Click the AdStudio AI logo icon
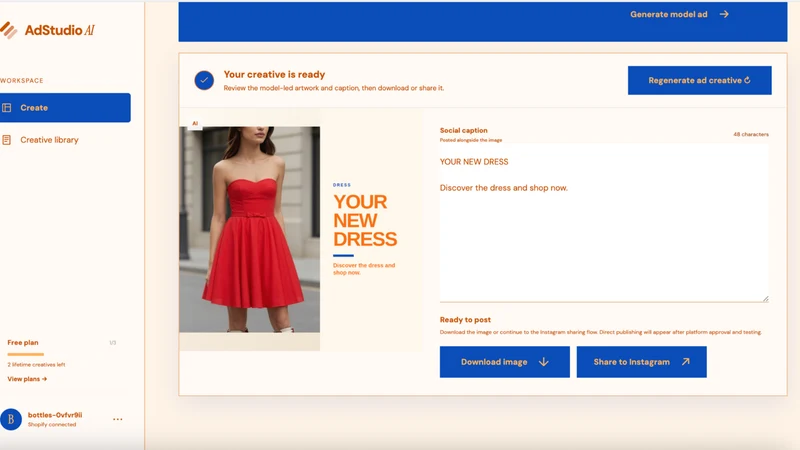This screenshot has height=450, width=800. click(8, 30)
